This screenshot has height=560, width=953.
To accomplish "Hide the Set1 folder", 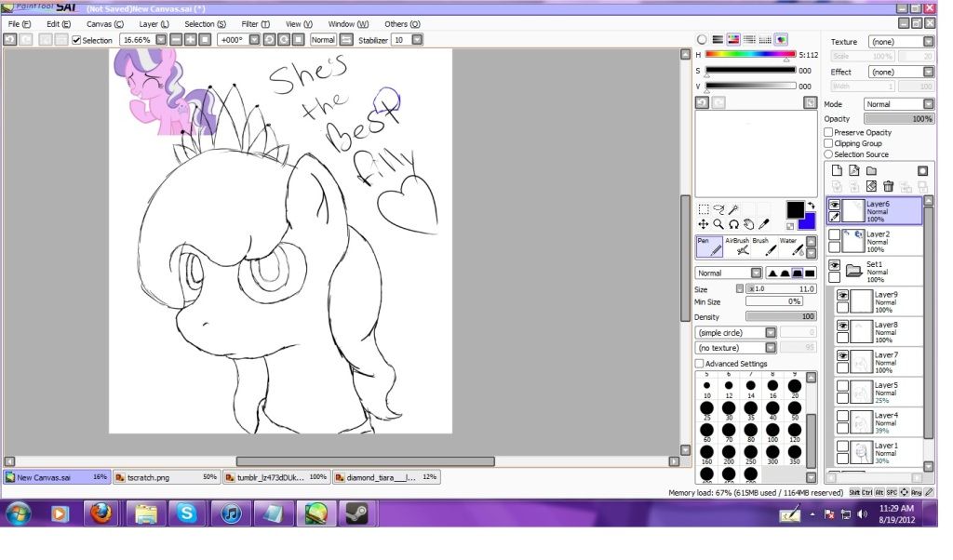I will pyautogui.click(x=835, y=265).
